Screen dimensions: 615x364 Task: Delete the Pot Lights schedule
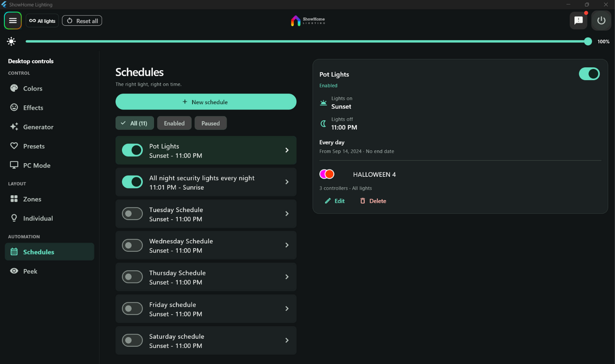click(x=373, y=201)
